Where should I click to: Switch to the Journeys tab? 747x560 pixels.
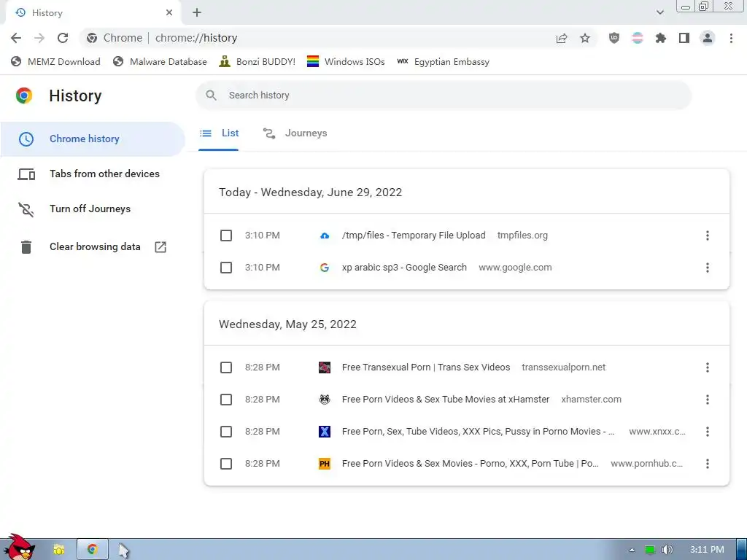(x=295, y=134)
